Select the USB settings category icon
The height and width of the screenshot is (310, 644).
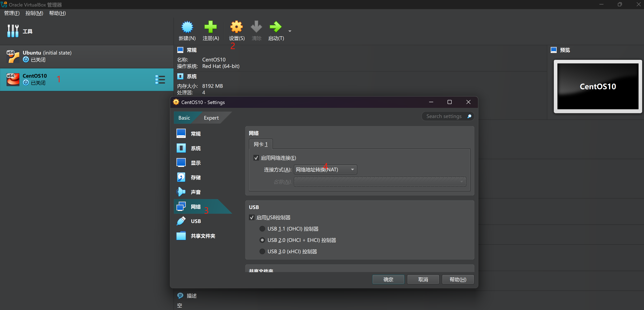coord(181,221)
